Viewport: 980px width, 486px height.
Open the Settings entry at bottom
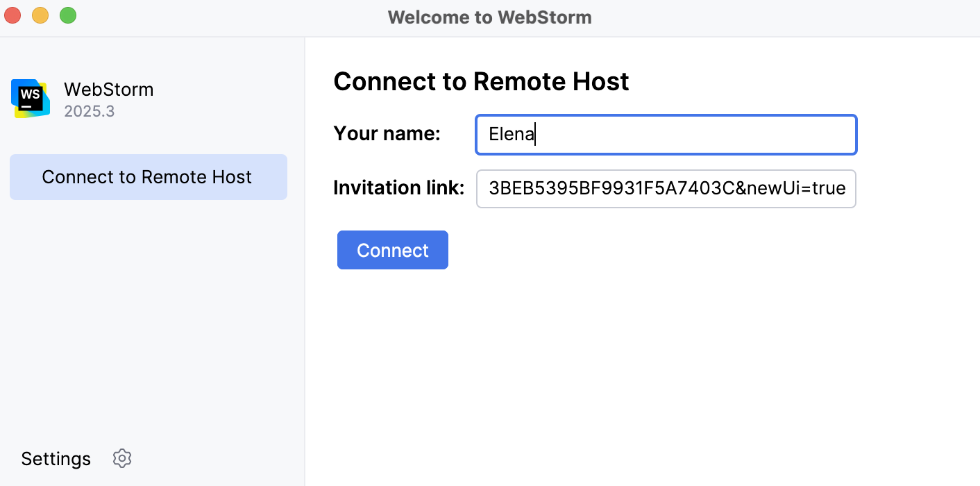tap(56, 458)
